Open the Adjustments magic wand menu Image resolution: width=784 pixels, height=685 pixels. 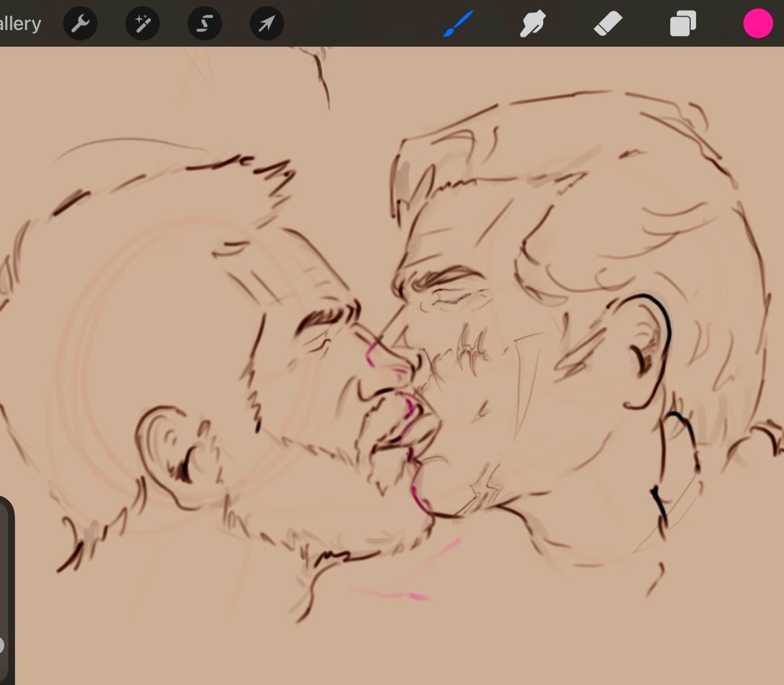142,24
